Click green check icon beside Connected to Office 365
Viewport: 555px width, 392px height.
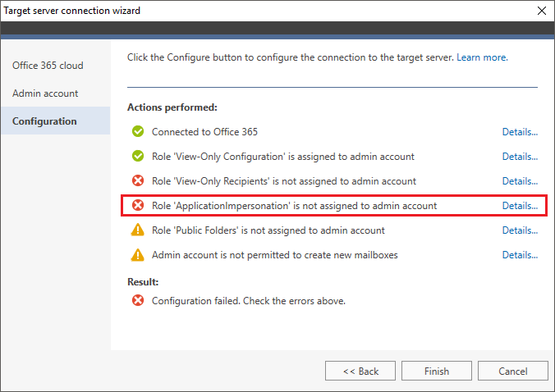138,131
